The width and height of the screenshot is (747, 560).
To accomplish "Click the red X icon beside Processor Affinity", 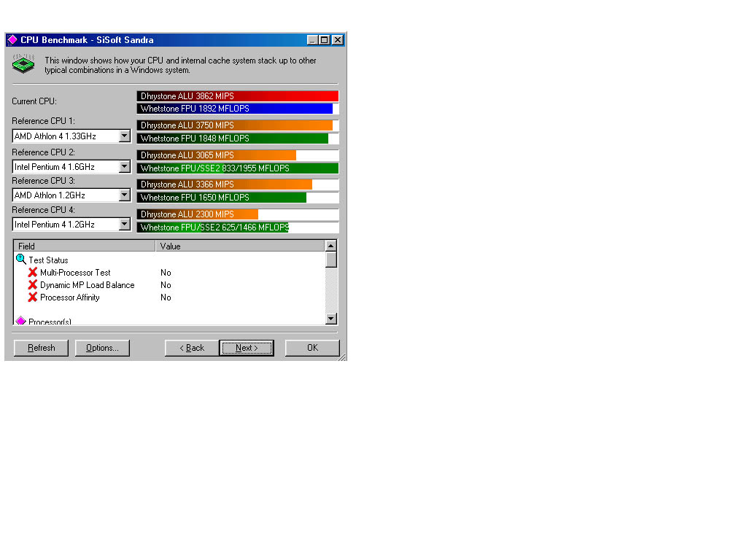I will coord(32,297).
